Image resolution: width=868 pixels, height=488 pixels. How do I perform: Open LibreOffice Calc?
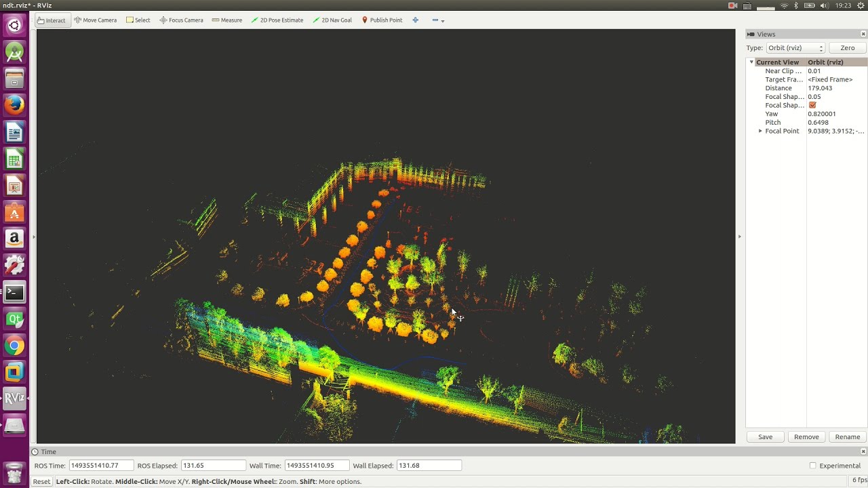click(x=14, y=159)
